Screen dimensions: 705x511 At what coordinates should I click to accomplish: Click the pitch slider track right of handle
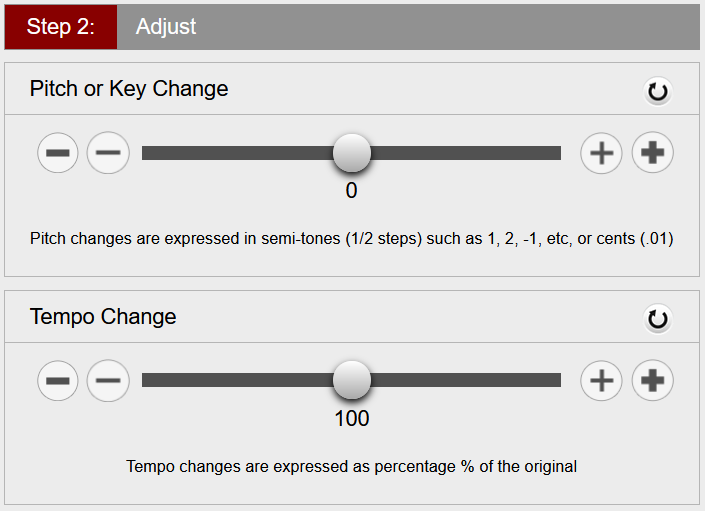(x=466, y=153)
